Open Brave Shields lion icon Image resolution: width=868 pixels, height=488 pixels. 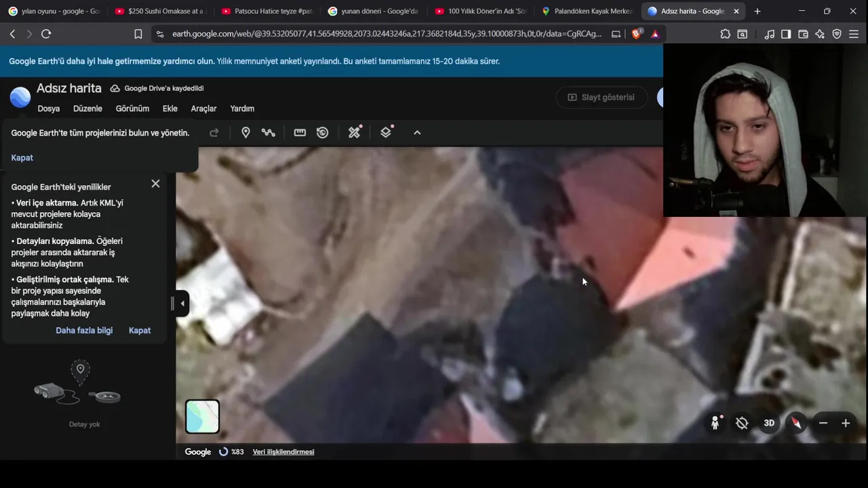[x=637, y=34]
